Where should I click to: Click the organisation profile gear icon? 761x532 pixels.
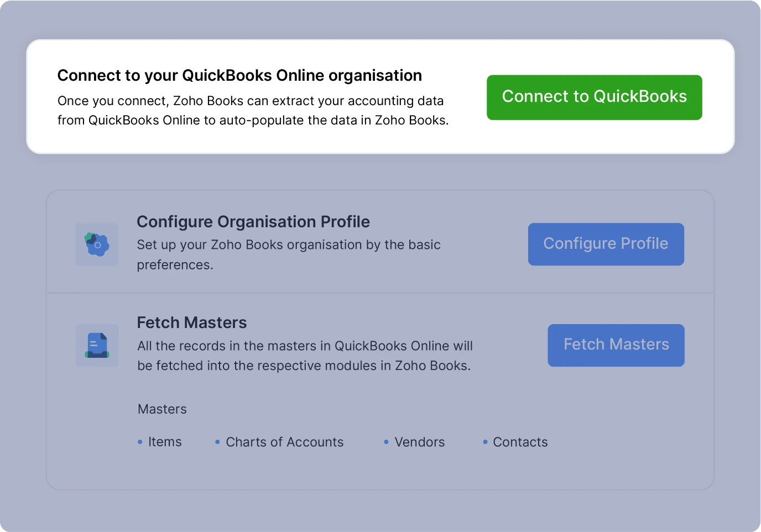(97, 244)
